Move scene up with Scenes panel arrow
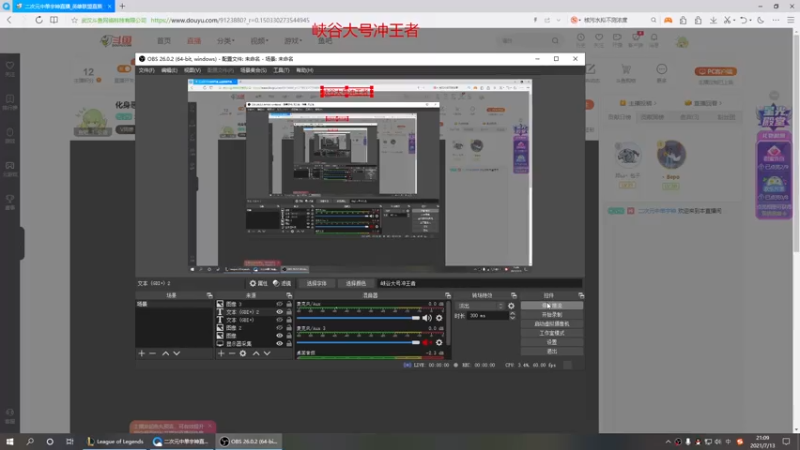This screenshot has width=800, height=450. click(166, 353)
